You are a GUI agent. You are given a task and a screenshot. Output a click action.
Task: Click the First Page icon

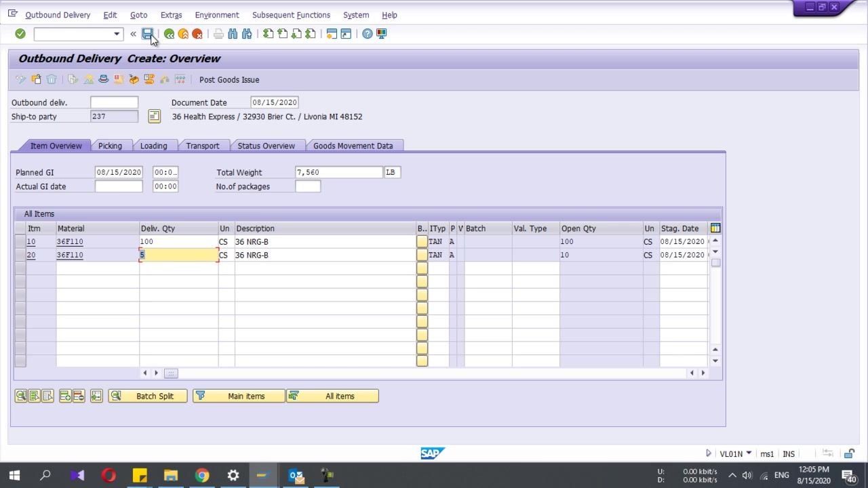pos(269,34)
